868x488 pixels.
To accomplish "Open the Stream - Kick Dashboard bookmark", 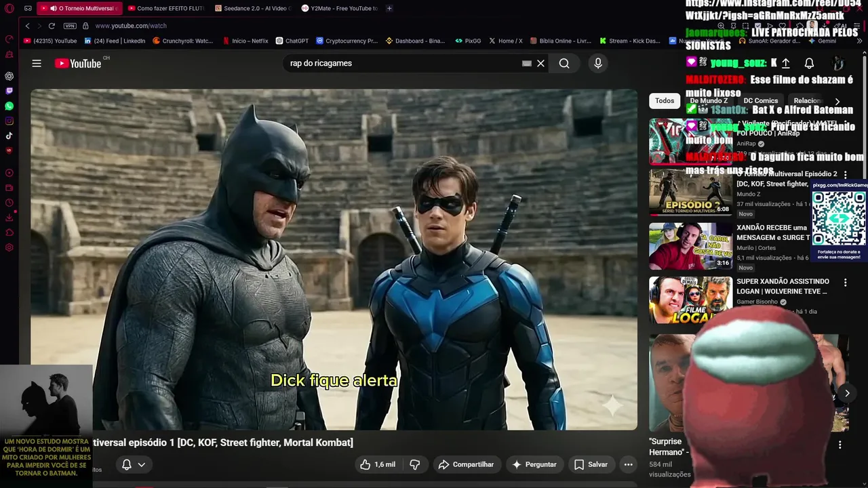I will tap(629, 41).
